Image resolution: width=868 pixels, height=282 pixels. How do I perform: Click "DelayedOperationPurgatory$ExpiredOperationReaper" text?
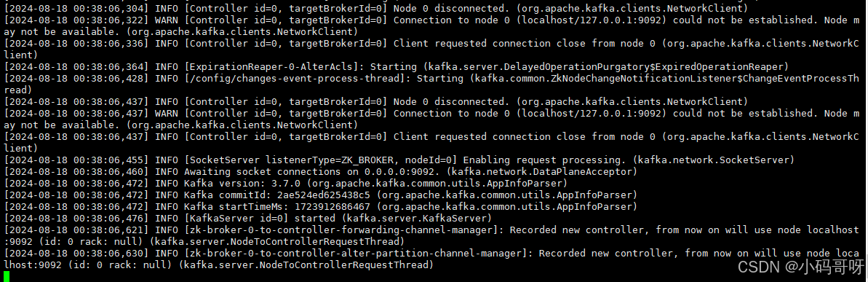click(642, 66)
